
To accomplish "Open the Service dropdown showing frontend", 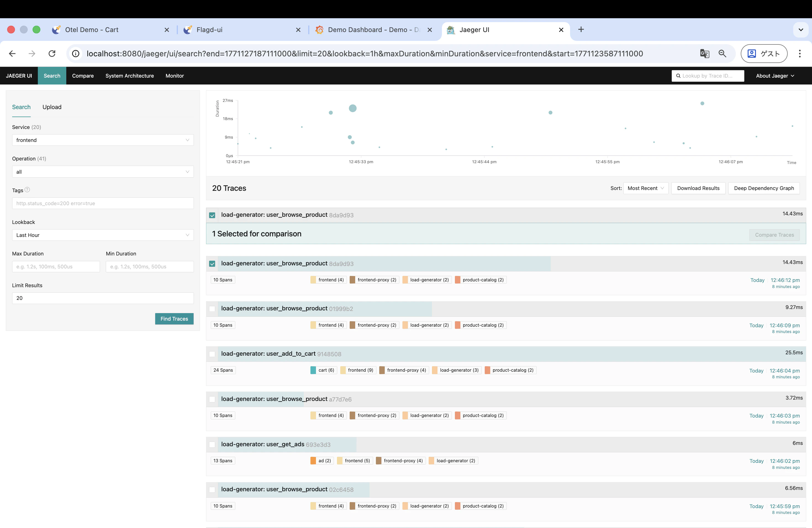I will click(x=103, y=140).
